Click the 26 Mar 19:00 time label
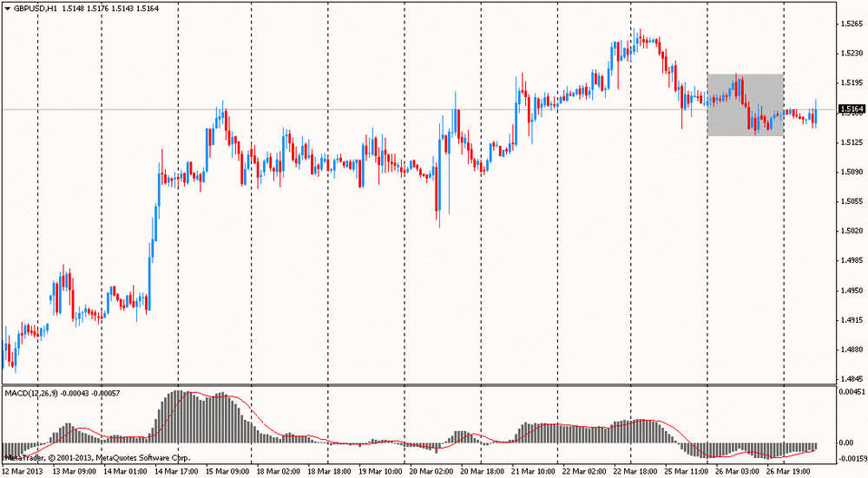868x478 pixels. [788, 471]
